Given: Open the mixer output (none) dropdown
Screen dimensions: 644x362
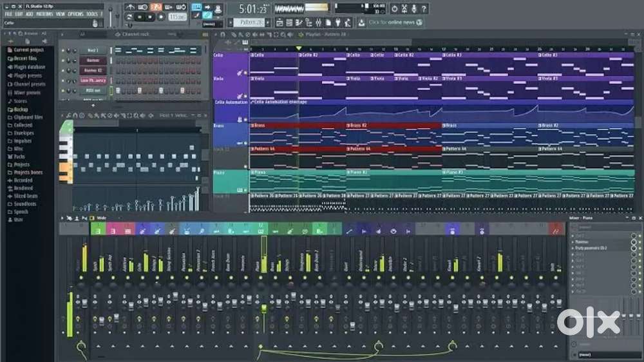Looking at the screenshot, I should coord(609,354).
